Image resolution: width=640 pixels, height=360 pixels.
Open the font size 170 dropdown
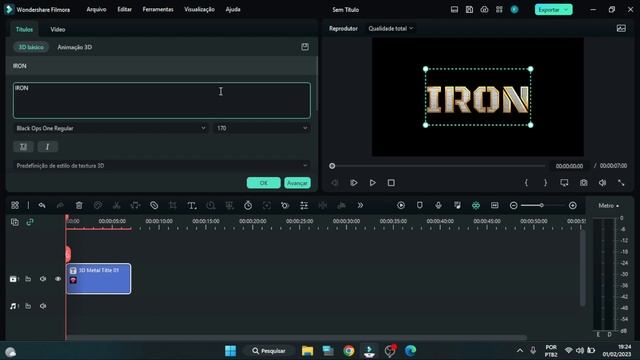[x=262, y=128]
